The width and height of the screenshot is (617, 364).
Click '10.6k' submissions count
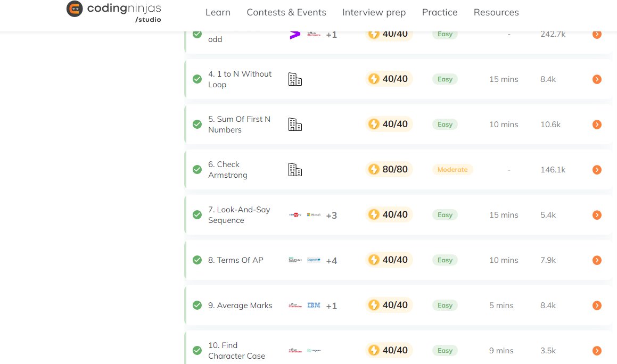click(x=550, y=125)
